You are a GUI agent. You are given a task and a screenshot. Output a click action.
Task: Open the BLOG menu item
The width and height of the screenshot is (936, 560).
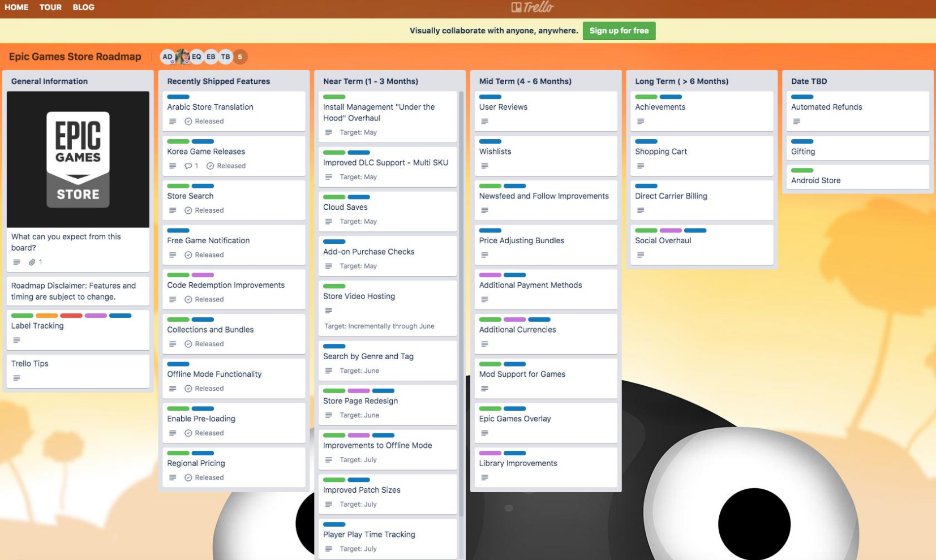point(83,7)
